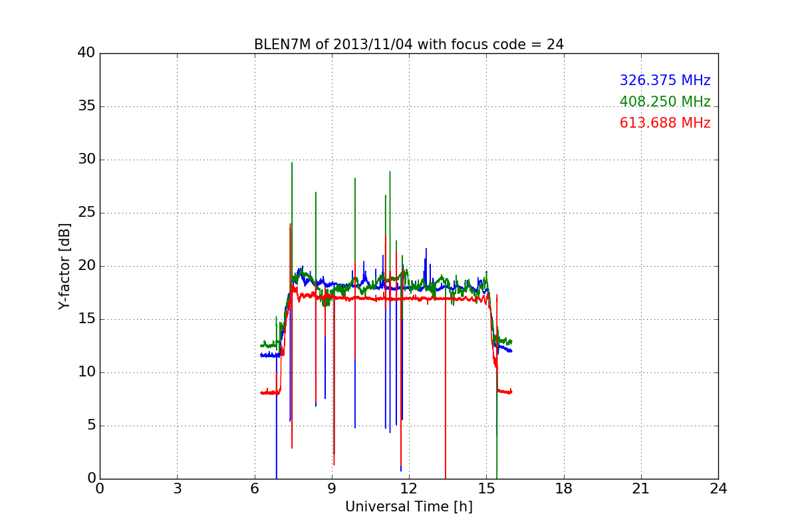Click the y-axis tick label '40'
Viewport: 798px width, 532px height.
(x=86, y=53)
